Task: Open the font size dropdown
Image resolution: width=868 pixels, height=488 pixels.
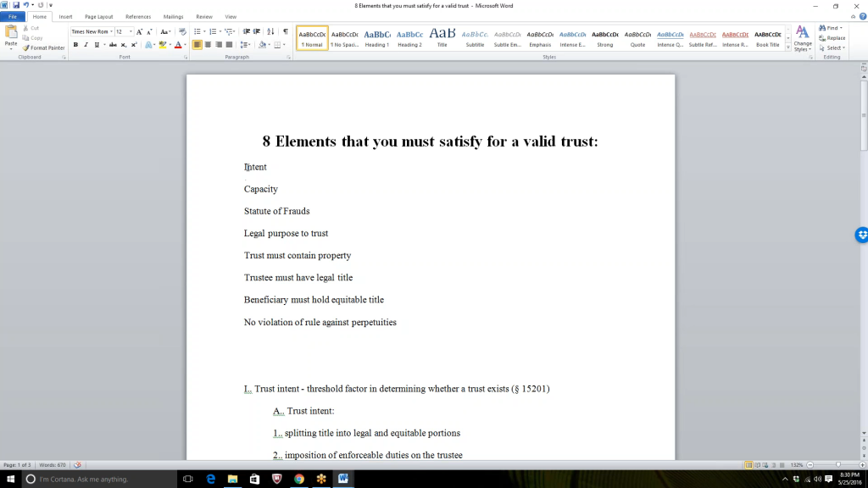Action: 131,31
